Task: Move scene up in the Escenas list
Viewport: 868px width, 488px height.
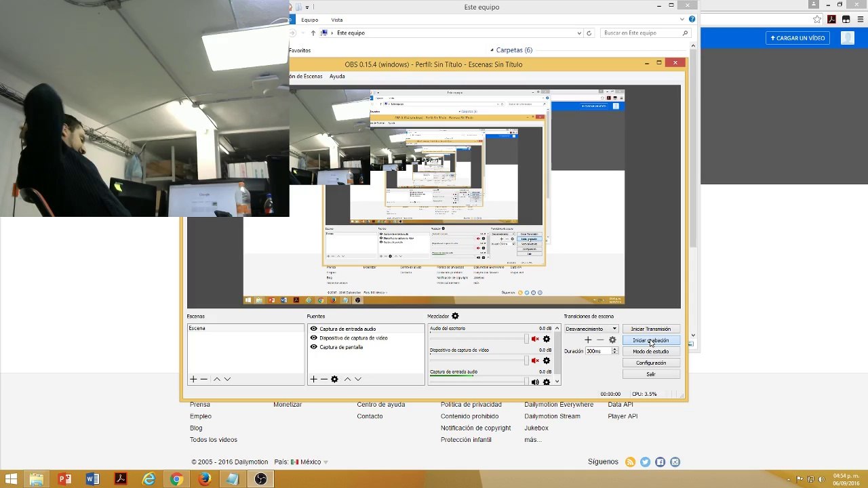Action: tap(217, 379)
